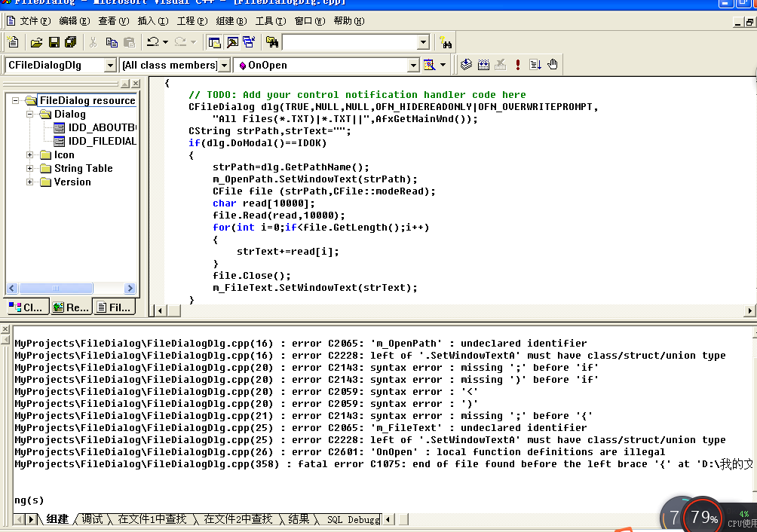Toggle the Output window icon
The image size is (757, 532).
point(232,42)
